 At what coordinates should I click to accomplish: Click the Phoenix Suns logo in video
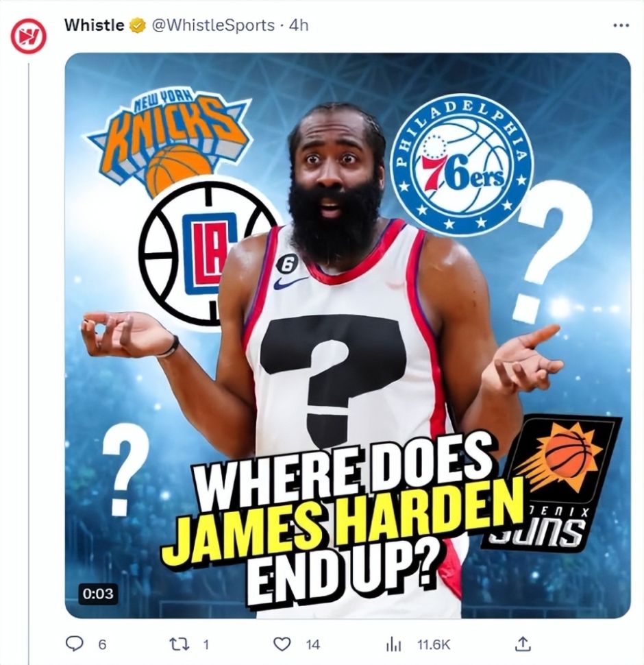551,483
